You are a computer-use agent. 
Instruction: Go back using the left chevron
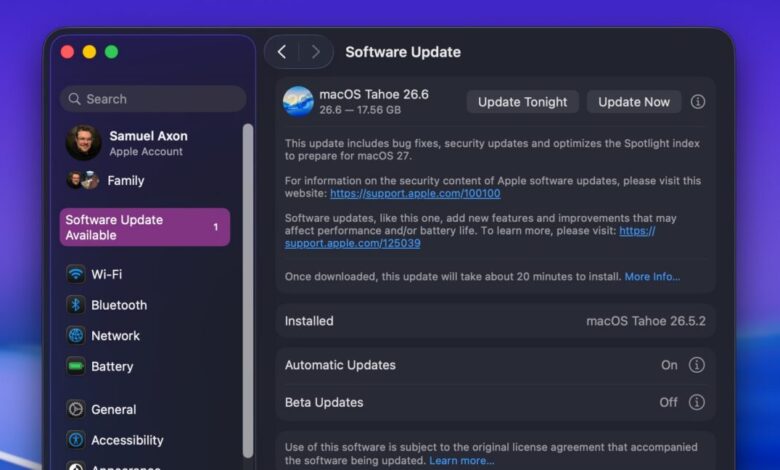(x=282, y=52)
